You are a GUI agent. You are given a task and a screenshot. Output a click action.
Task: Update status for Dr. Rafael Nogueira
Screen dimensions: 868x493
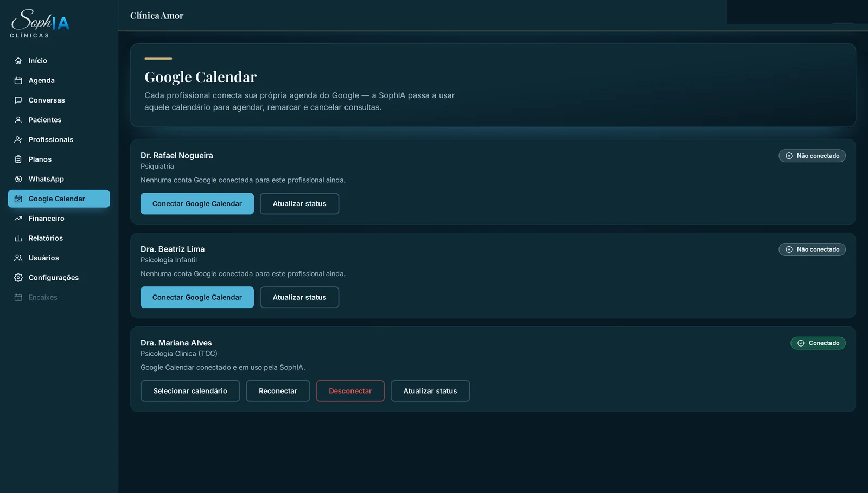tap(299, 204)
